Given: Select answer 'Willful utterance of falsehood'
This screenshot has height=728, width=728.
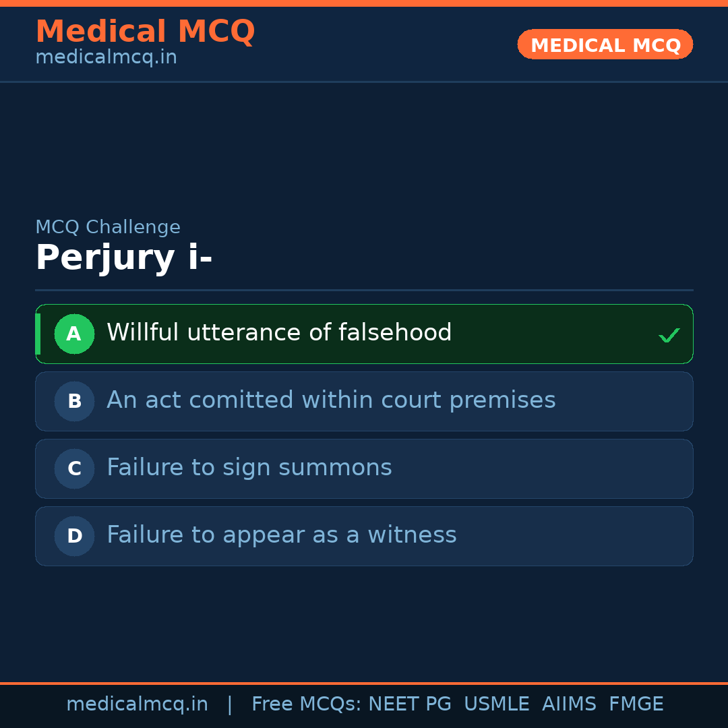Looking at the screenshot, I should point(278,332).
